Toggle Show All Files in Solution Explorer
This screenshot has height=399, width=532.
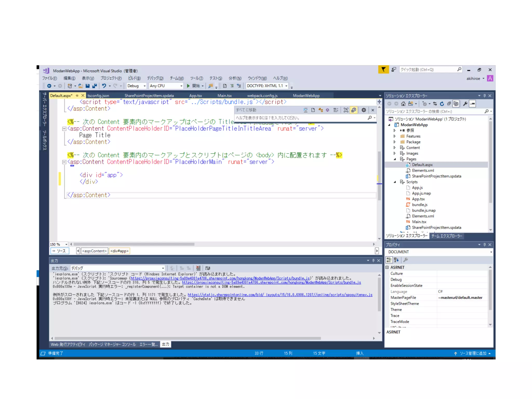tap(456, 104)
